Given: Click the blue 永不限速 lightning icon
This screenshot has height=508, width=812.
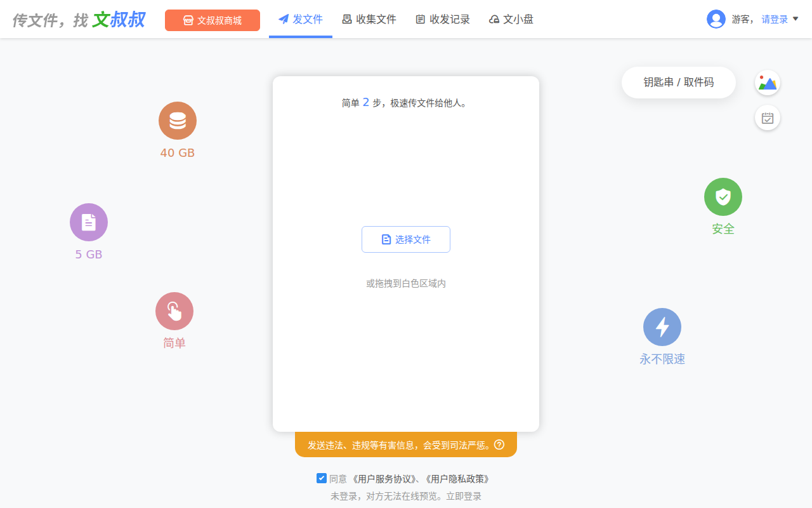Looking at the screenshot, I should 662,326.
